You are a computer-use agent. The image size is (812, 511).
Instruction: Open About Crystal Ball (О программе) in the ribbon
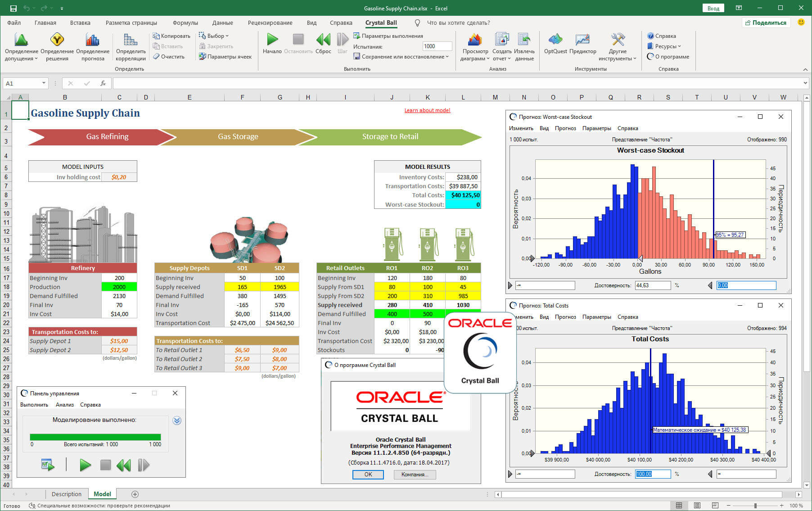point(668,57)
